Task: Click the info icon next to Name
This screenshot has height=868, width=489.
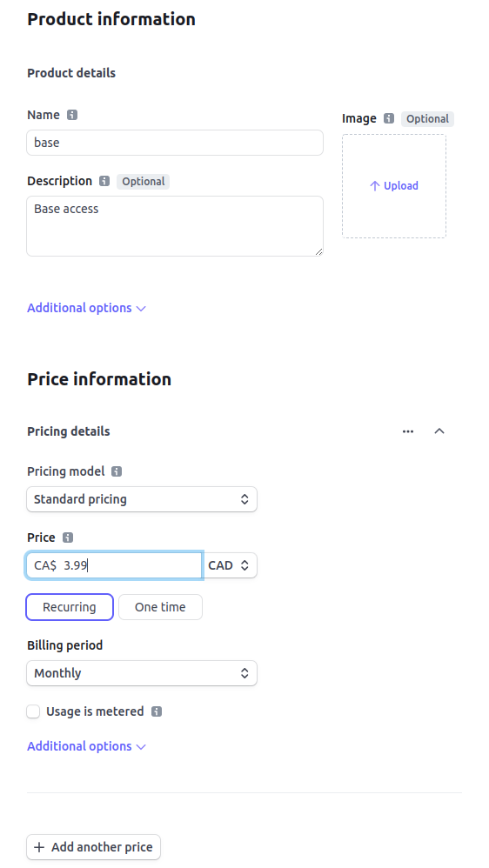Action: click(72, 115)
